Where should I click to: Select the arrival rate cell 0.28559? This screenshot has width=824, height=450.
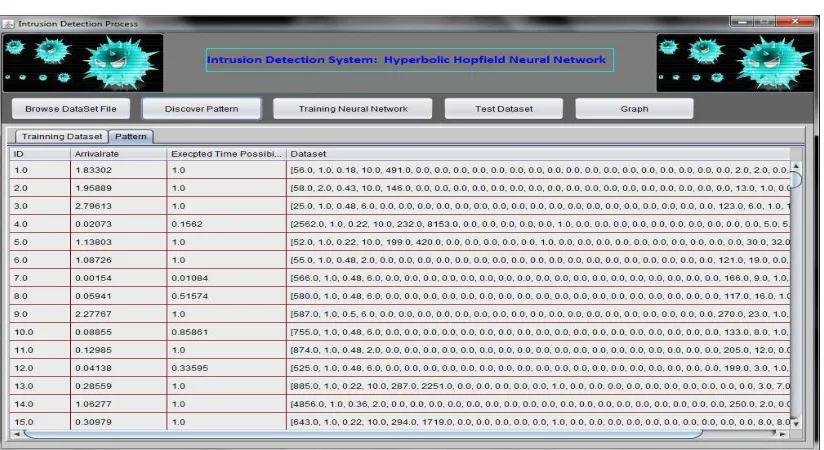click(119, 386)
